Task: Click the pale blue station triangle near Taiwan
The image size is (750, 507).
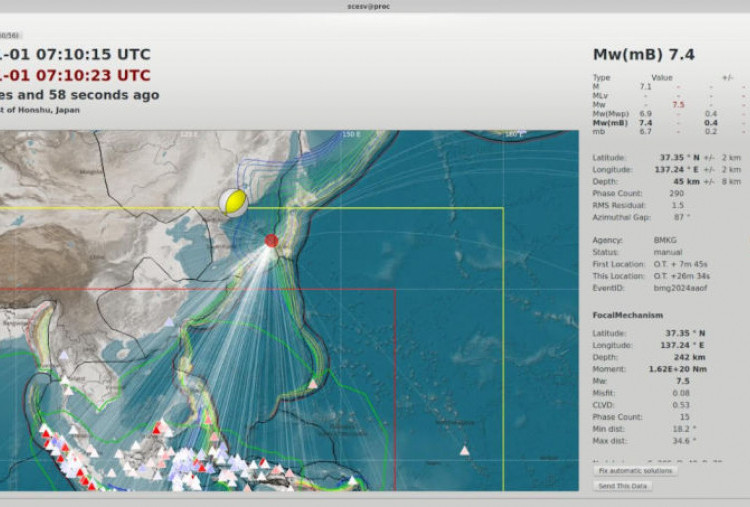Action: tap(169, 322)
